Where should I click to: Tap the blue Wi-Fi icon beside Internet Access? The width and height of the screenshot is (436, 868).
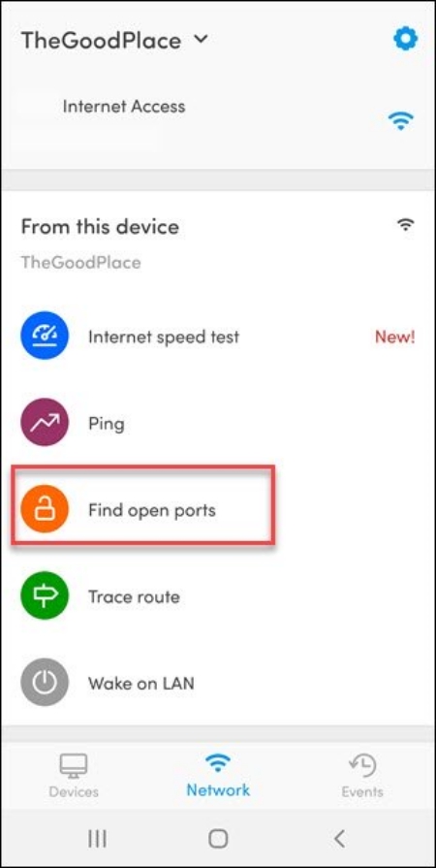point(401,120)
